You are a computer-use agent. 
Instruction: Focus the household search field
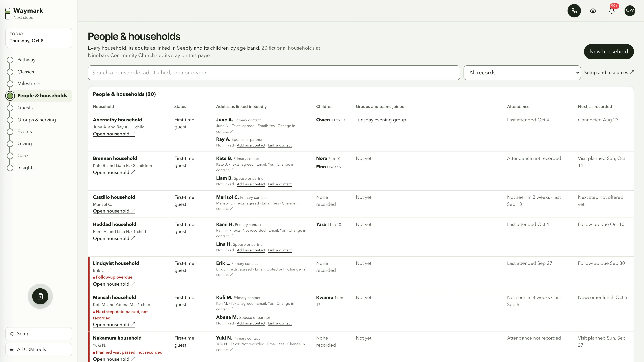click(274, 73)
